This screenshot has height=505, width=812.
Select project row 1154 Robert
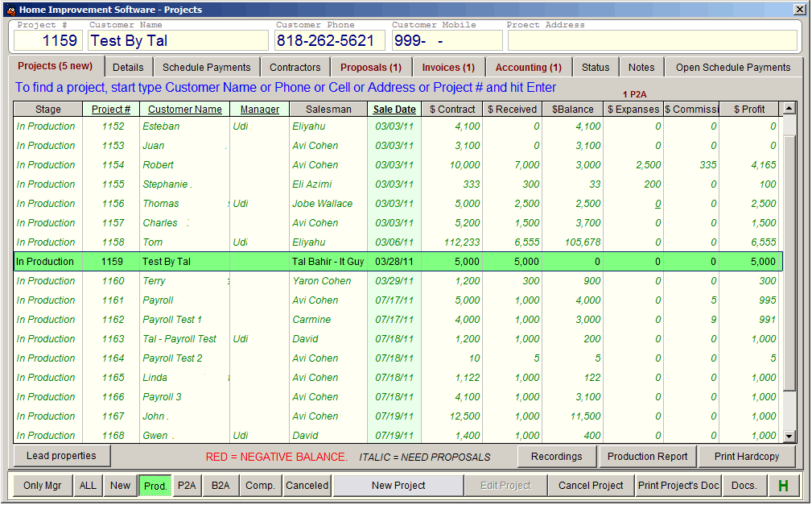tap(398, 165)
